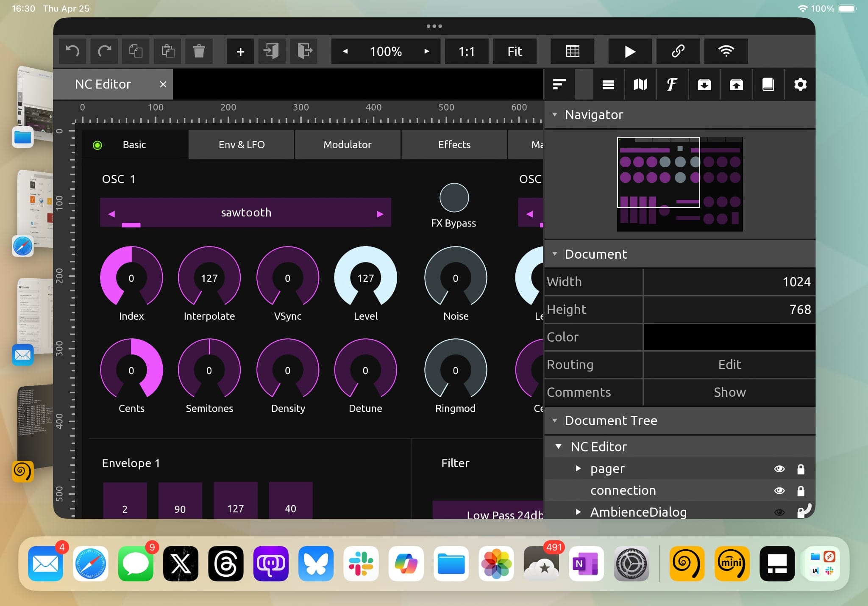Click the 100% zoom value
868x606 pixels.
click(x=386, y=51)
